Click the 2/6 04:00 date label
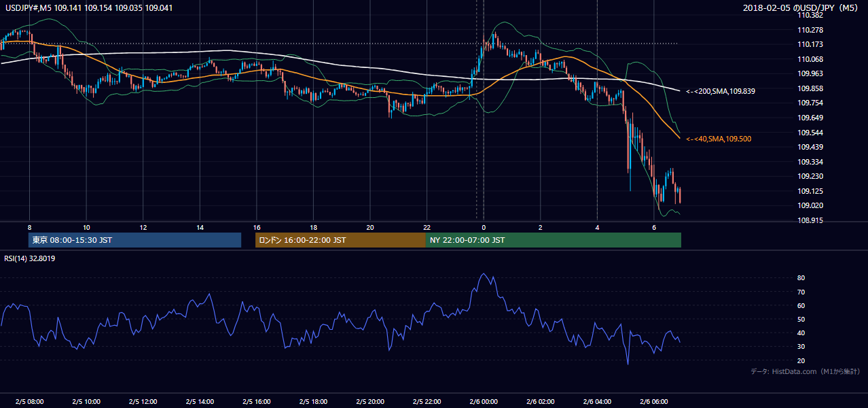 [597, 401]
